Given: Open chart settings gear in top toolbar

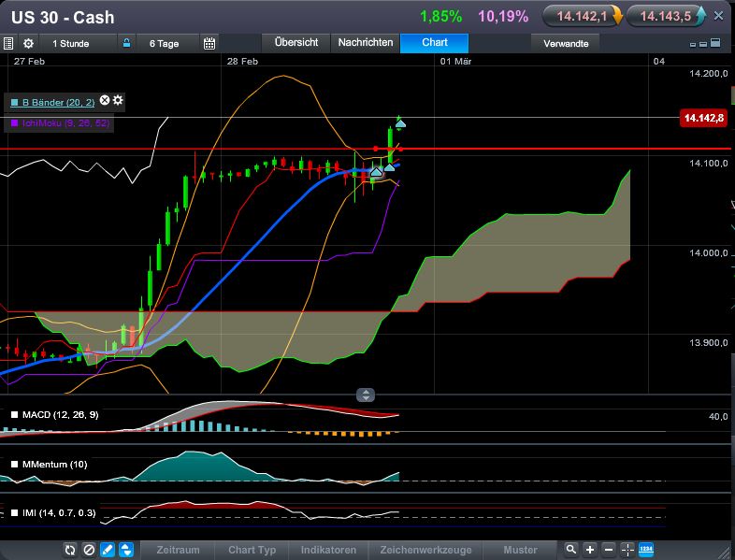Looking at the screenshot, I should point(29,44).
